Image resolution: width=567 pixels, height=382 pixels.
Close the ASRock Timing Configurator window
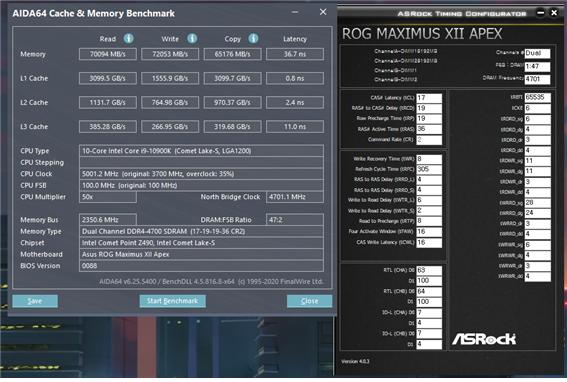coord(554,13)
